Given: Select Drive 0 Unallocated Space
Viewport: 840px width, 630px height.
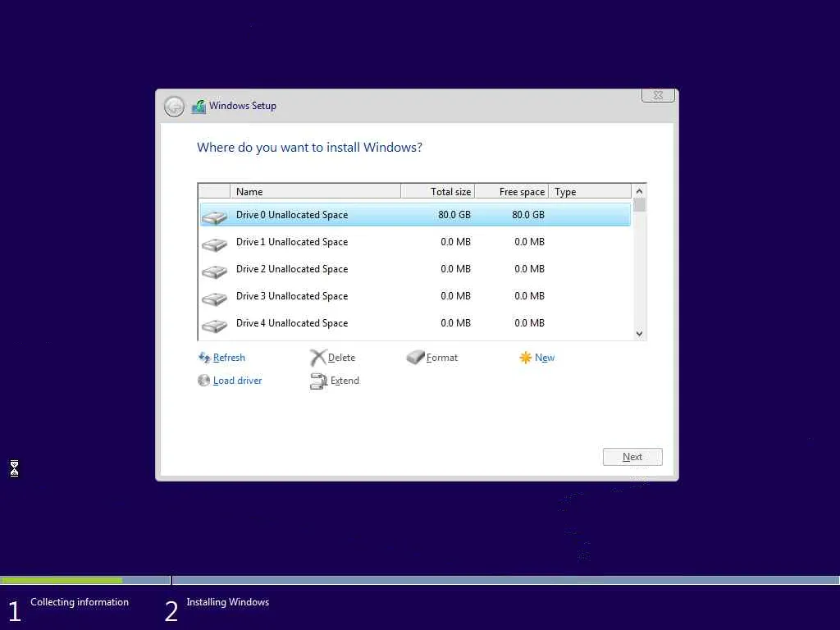Looking at the screenshot, I should (414, 215).
